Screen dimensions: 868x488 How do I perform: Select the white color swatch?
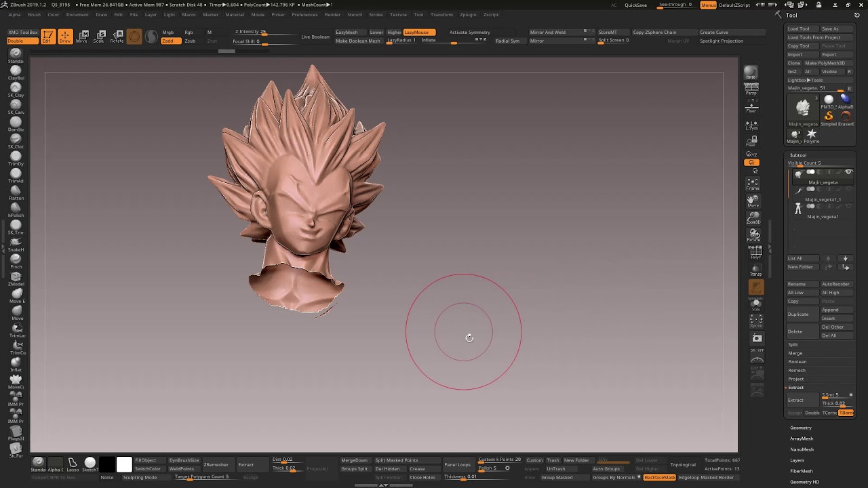pos(124,464)
